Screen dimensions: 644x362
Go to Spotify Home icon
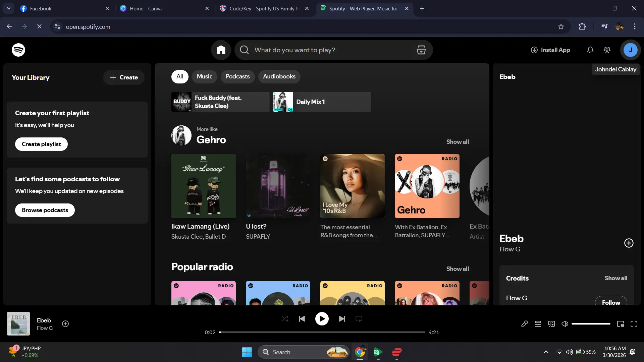pos(221,50)
